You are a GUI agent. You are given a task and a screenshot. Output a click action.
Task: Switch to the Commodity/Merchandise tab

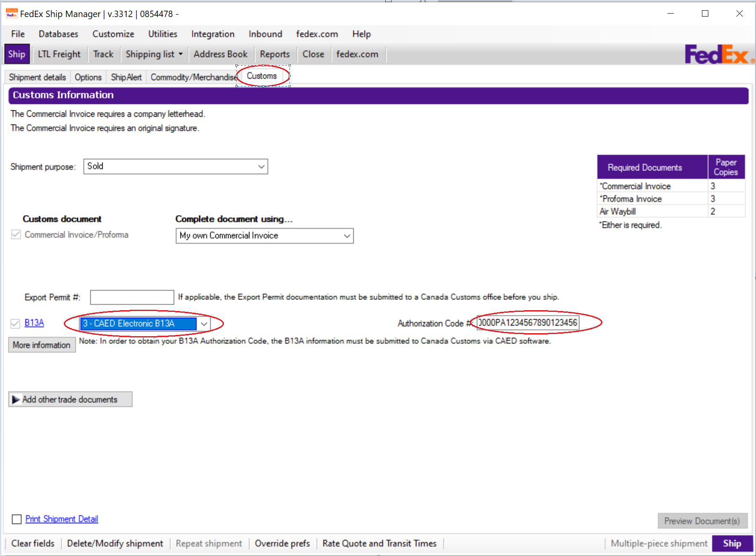coord(194,77)
